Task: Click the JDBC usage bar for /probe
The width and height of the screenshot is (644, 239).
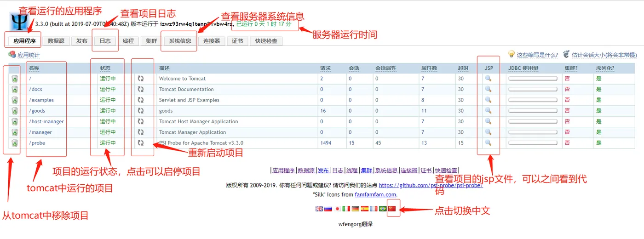Action: pos(533,143)
